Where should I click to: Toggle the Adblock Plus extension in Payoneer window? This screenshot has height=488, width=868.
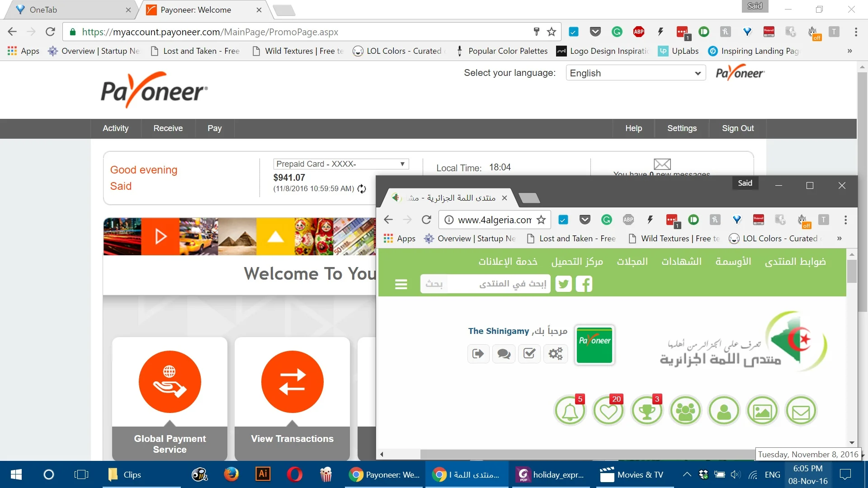[x=639, y=32]
